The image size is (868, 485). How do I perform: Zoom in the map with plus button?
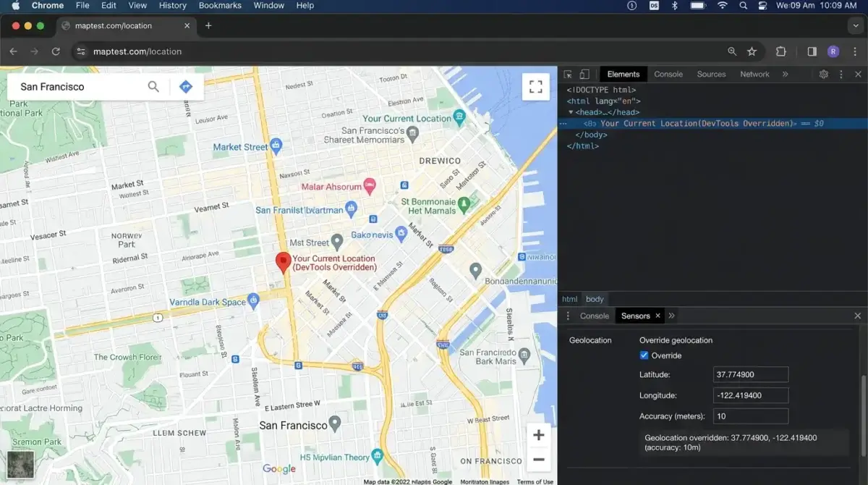pyautogui.click(x=538, y=435)
